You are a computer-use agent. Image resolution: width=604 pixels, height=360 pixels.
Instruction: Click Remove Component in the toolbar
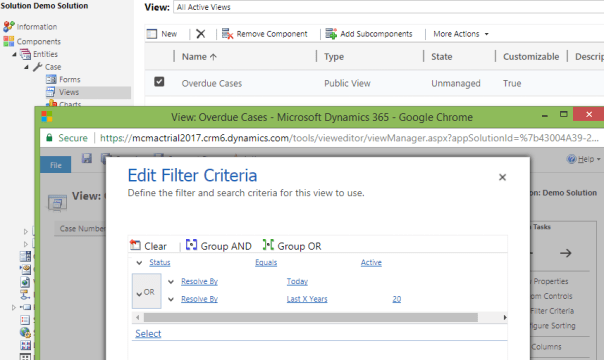(265, 34)
